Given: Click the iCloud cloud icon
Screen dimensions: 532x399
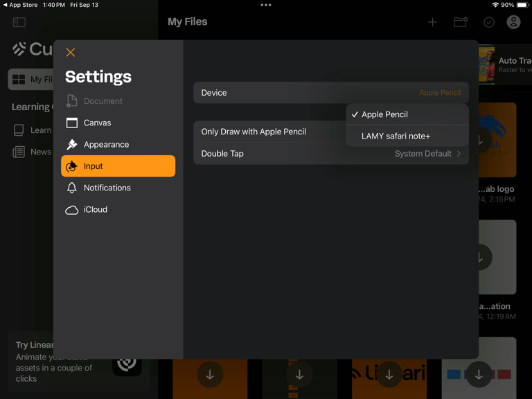Looking at the screenshot, I should tap(71, 210).
